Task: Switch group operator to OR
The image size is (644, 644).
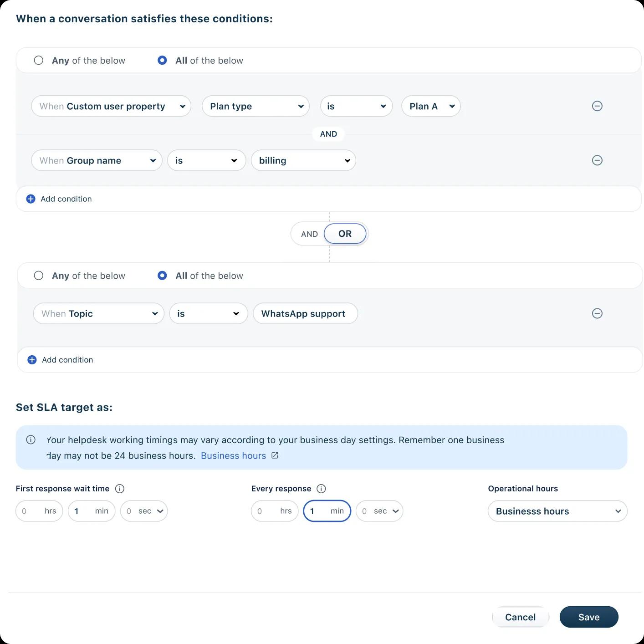Action: [345, 234]
